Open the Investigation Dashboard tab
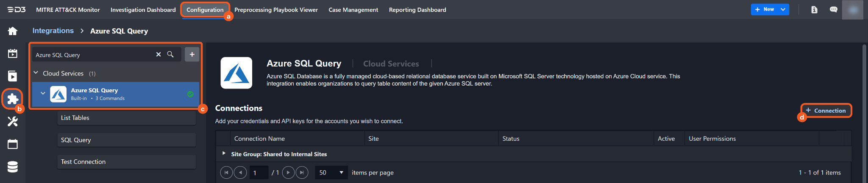This screenshot has width=868, height=183. point(143,10)
